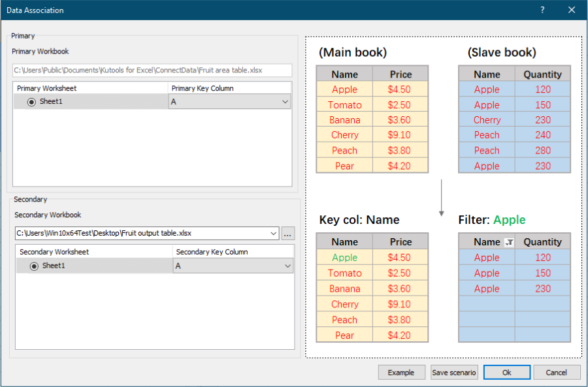Click the filter icon on the Name column header
Viewport: 588px width, 387px height.
click(x=510, y=241)
